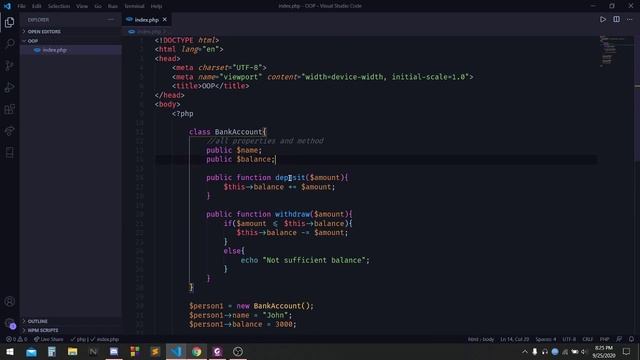Select the index.php editor tab
This screenshot has height=360, width=640.
point(147,20)
